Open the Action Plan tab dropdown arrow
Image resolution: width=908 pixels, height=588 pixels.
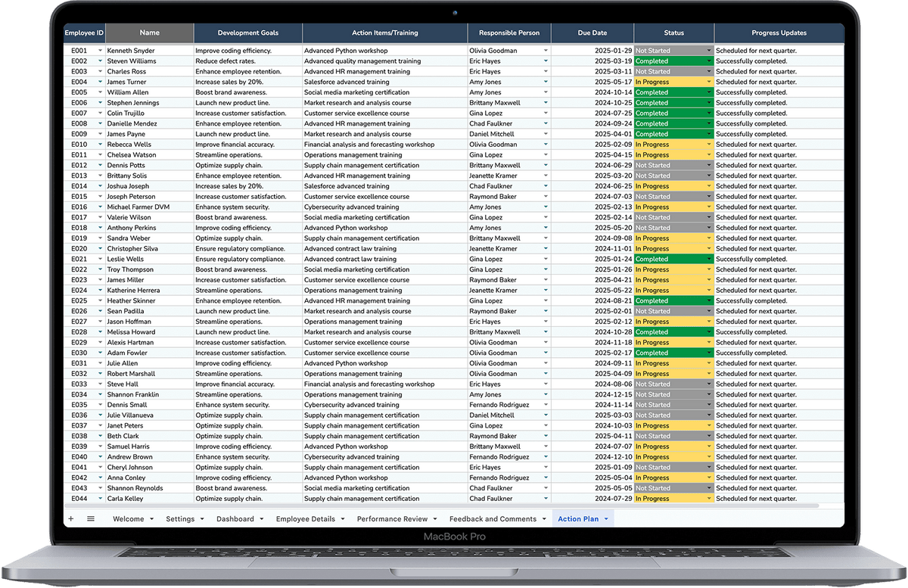[x=606, y=519]
